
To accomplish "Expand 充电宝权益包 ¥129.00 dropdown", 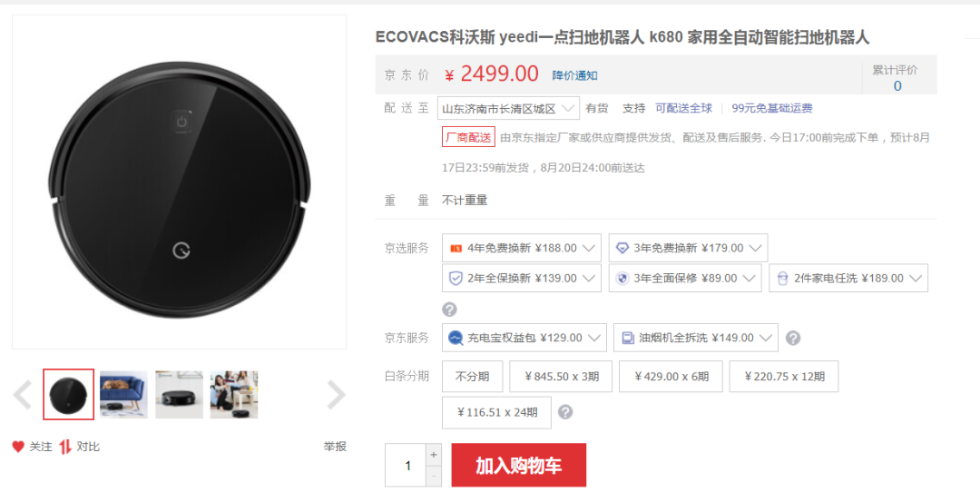I will coord(524,339).
